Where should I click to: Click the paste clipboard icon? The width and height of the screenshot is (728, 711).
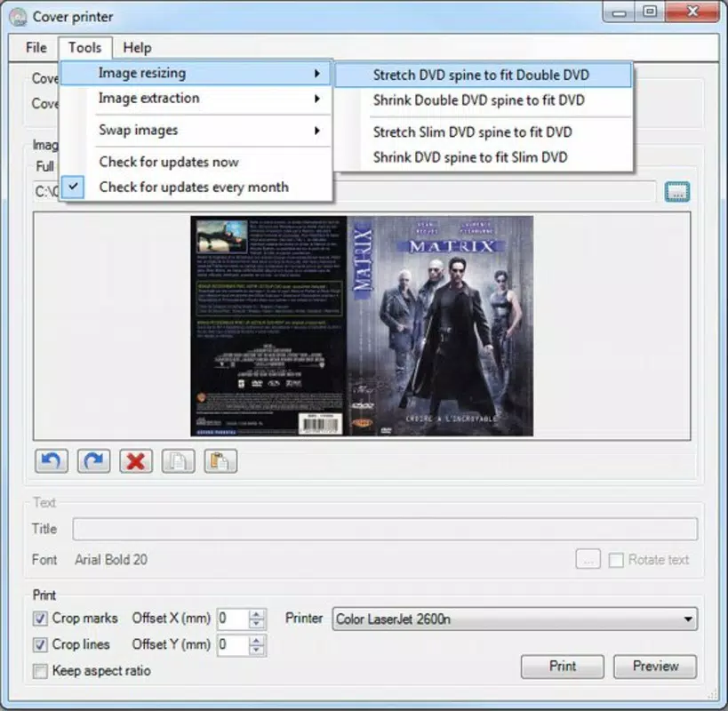pos(220,461)
